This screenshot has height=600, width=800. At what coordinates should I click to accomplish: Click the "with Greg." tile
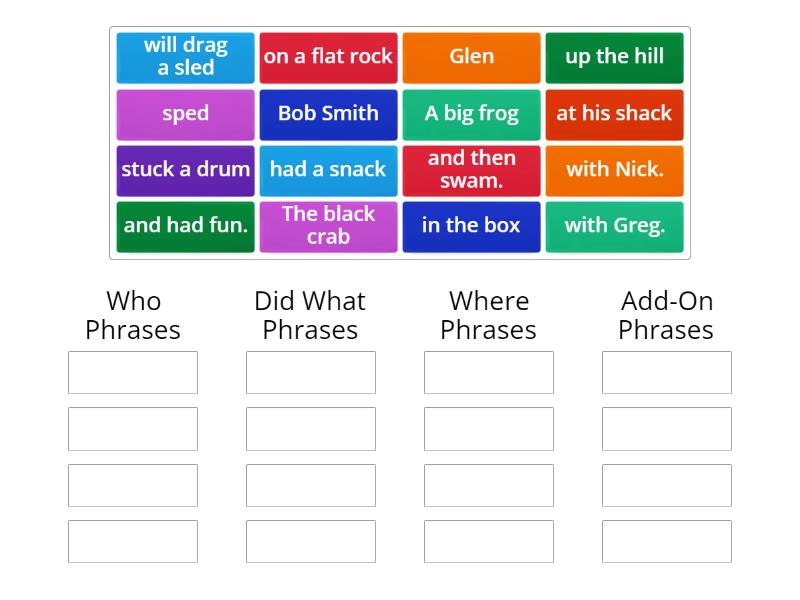(x=614, y=225)
